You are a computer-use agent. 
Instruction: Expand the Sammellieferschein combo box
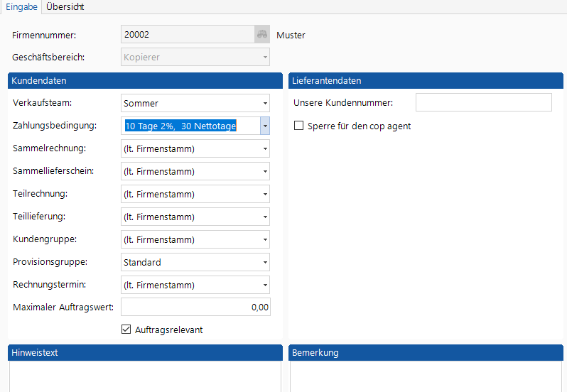[x=264, y=172]
